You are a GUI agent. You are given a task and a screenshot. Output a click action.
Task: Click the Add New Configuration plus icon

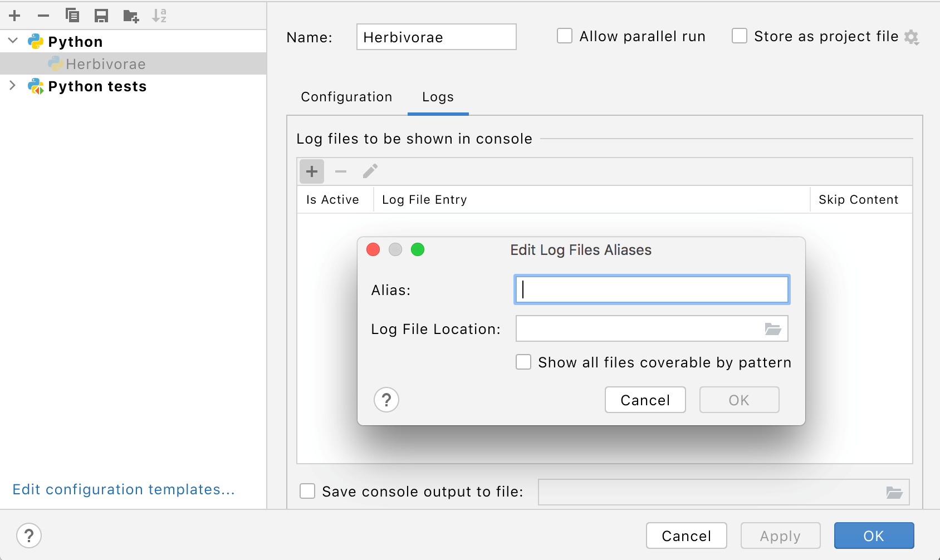tap(15, 16)
